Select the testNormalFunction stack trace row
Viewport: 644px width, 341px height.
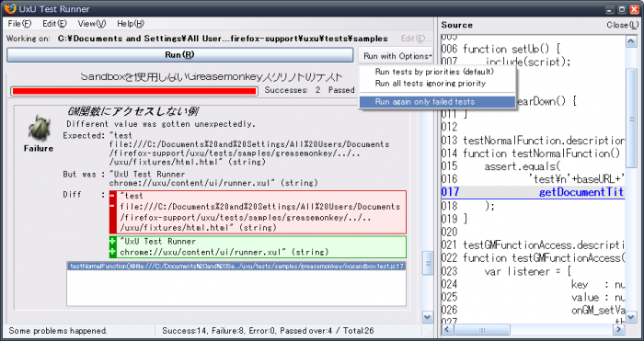(x=236, y=267)
